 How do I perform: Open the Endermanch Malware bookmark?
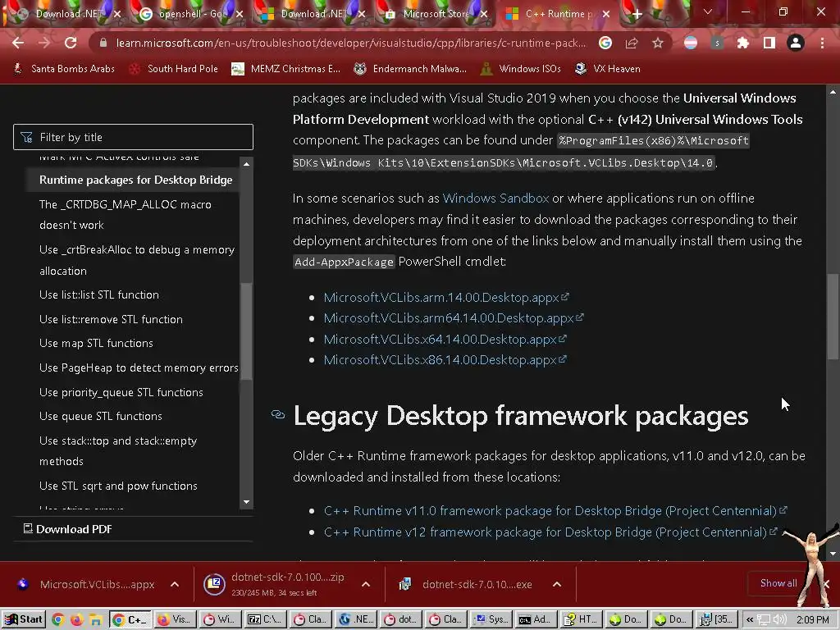pos(410,69)
